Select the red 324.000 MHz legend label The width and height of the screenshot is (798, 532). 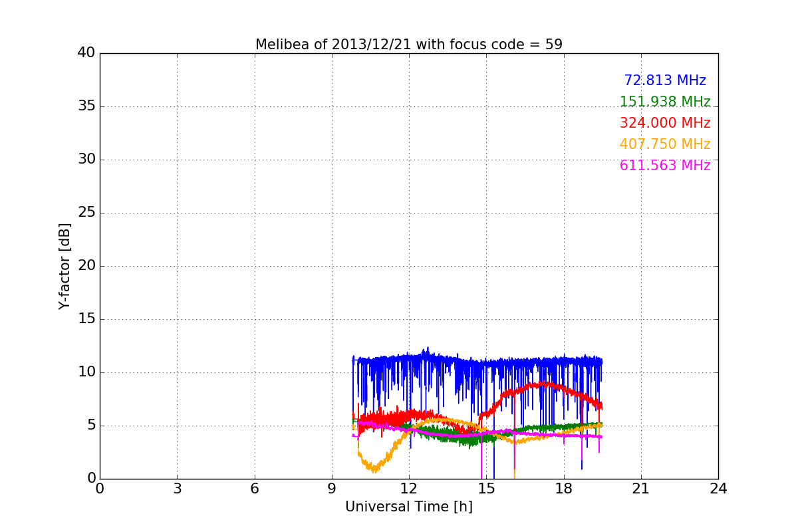[665, 123]
